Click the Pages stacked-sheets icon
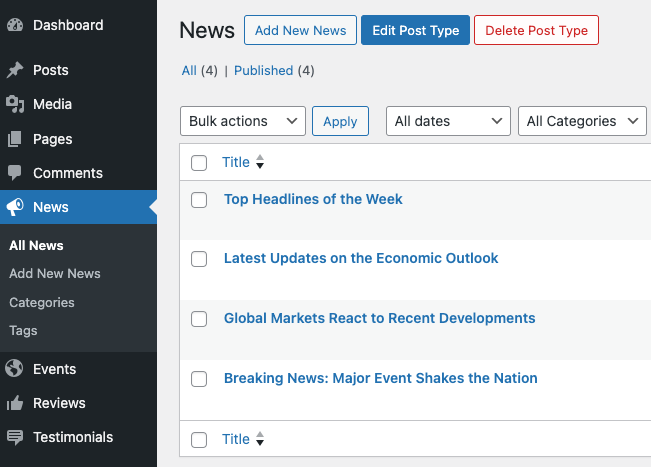The height and width of the screenshot is (467, 651). point(15,139)
